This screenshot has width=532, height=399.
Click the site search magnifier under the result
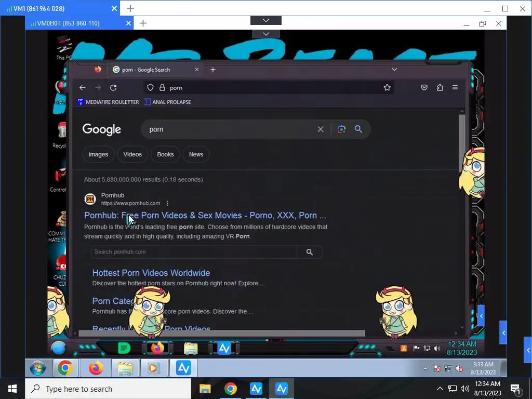[310, 252]
